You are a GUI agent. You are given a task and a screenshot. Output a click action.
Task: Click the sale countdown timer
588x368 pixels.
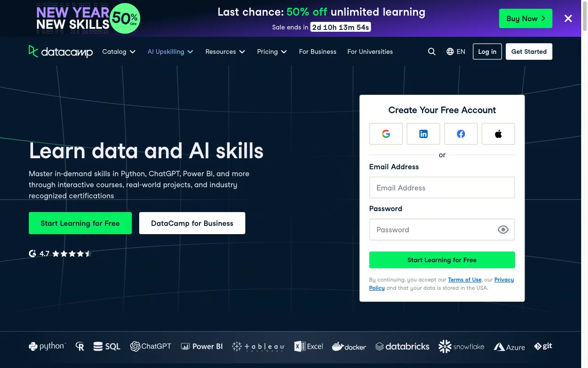tap(340, 27)
